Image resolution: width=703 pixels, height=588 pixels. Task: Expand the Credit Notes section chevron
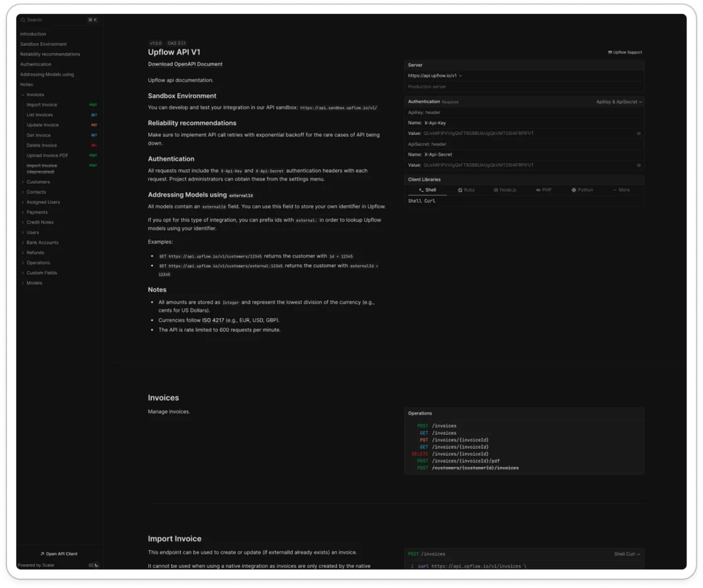click(23, 222)
